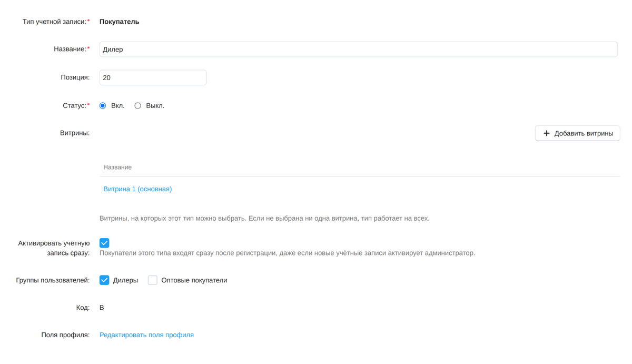Image resolution: width=632 pixels, height=364 pixels.
Task: Select the Вкл. status radio button
Action: (103, 106)
